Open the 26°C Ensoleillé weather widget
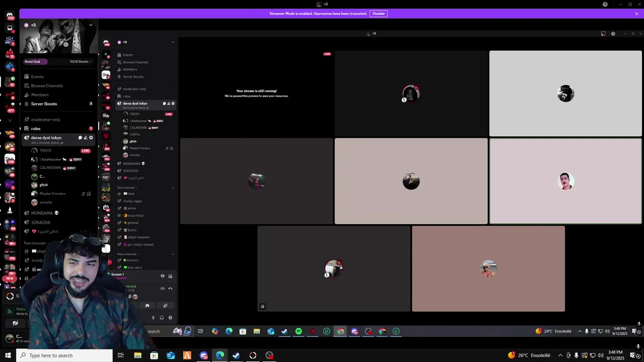 pyautogui.click(x=529, y=355)
